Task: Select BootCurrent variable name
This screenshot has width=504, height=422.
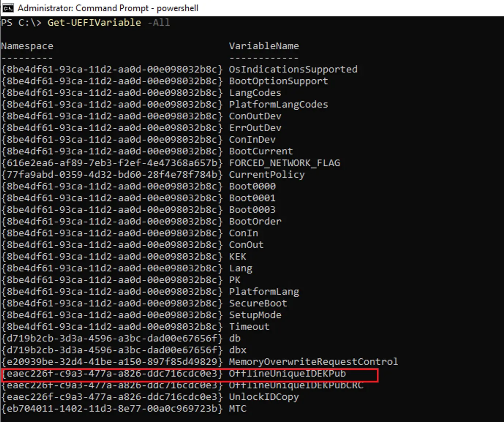Action: click(x=261, y=151)
